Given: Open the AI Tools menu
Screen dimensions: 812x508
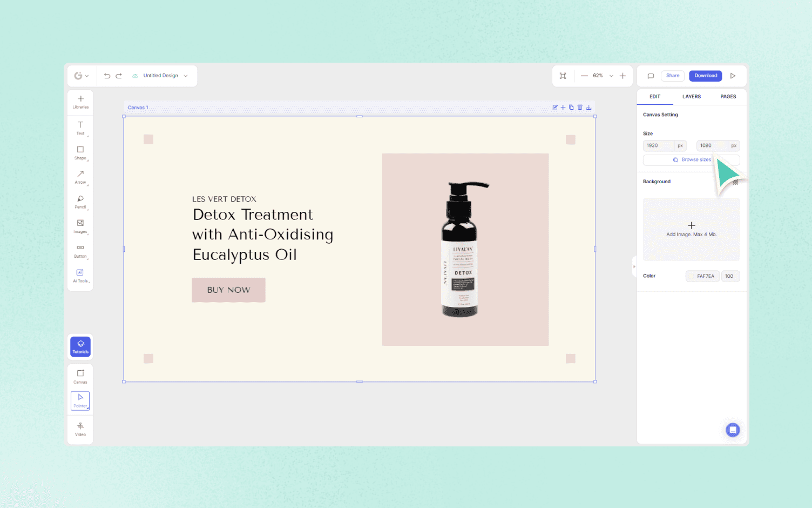Looking at the screenshot, I should click(x=80, y=276).
